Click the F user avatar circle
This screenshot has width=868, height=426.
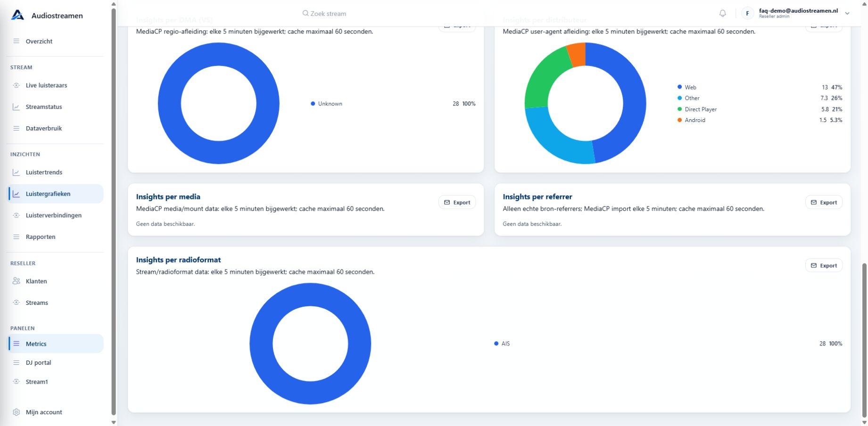click(x=747, y=13)
